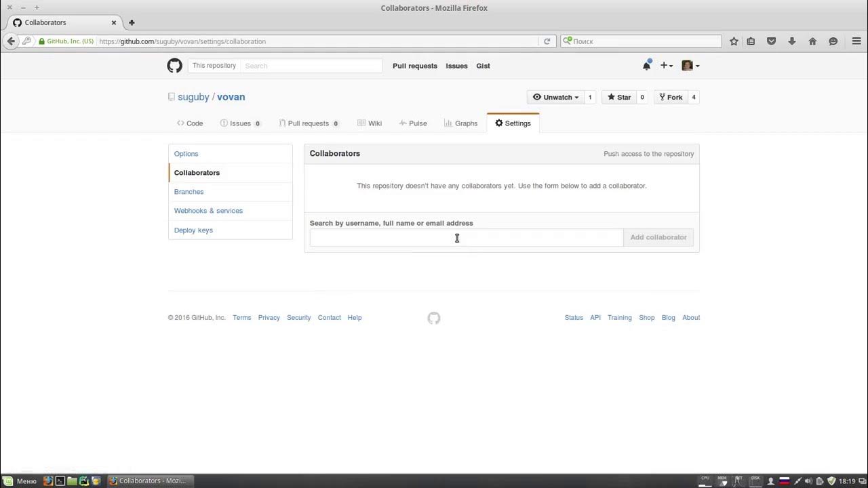Go to the suguby owner link
This screenshot has width=868, height=488.
point(193,97)
